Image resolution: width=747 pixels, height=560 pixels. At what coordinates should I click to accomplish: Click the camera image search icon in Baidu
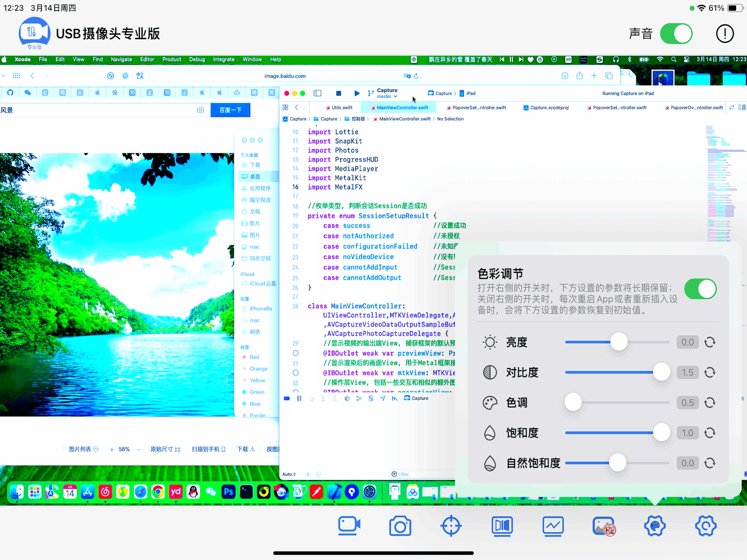tap(200, 110)
